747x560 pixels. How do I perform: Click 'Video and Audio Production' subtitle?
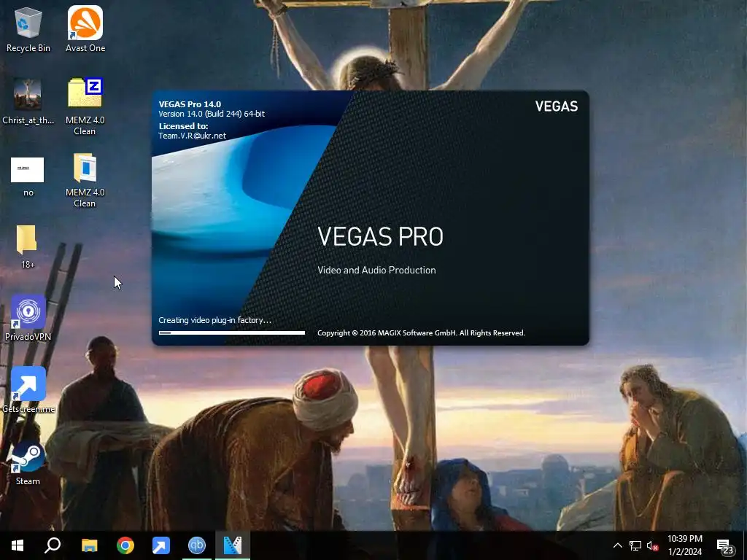(x=376, y=270)
